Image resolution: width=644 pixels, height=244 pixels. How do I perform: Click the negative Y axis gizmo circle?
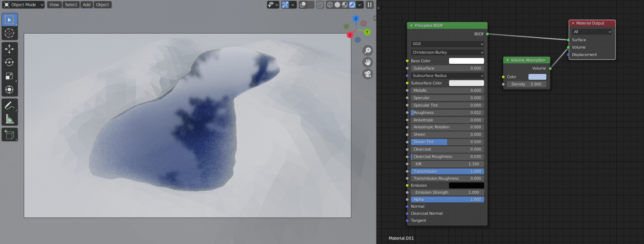pyautogui.click(x=346, y=26)
